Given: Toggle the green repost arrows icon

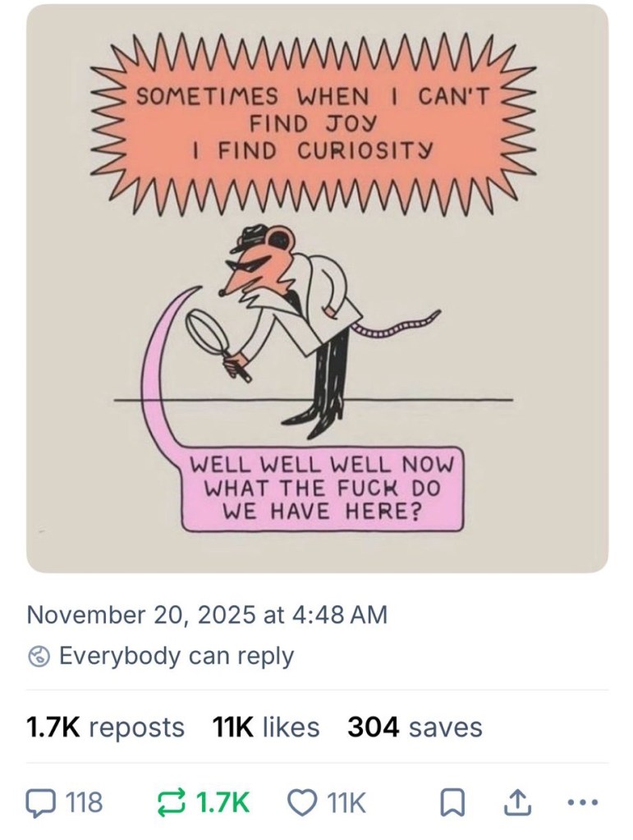Looking at the screenshot, I should click(x=170, y=801).
